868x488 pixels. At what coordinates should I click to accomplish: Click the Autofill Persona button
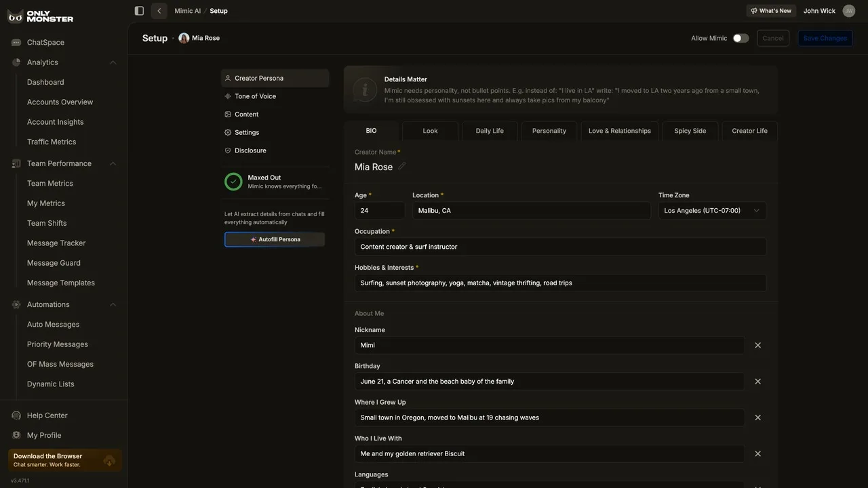click(275, 239)
